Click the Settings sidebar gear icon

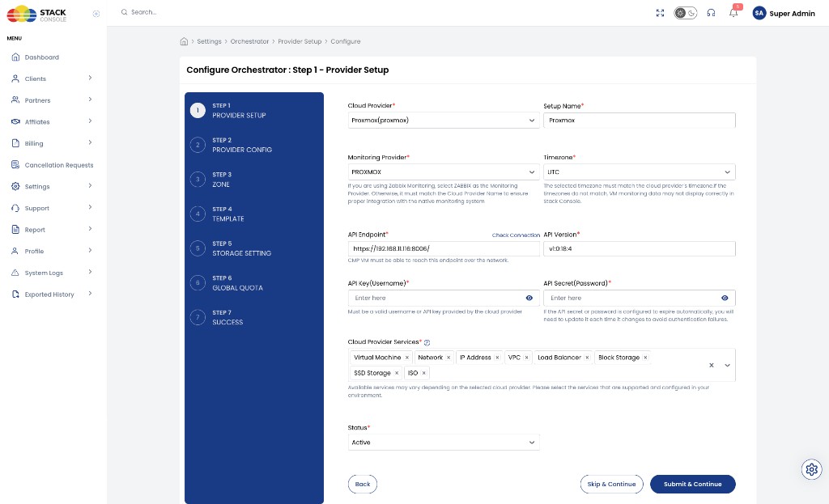[x=15, y=187]
